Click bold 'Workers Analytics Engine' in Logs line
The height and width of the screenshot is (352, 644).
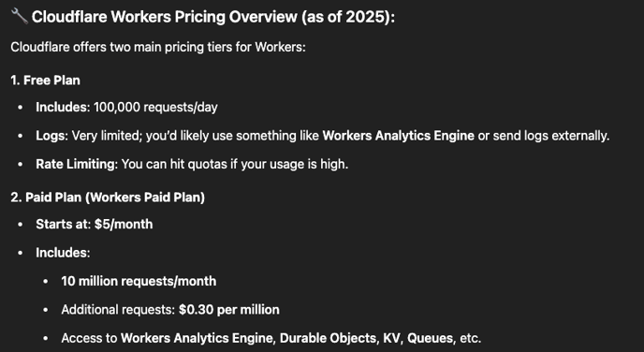click(x=399, y=136)
